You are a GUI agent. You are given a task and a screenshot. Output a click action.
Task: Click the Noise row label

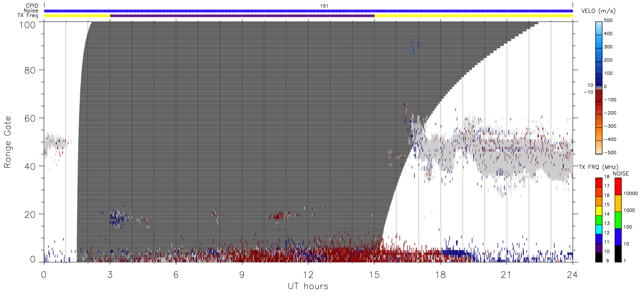(31, 10)
